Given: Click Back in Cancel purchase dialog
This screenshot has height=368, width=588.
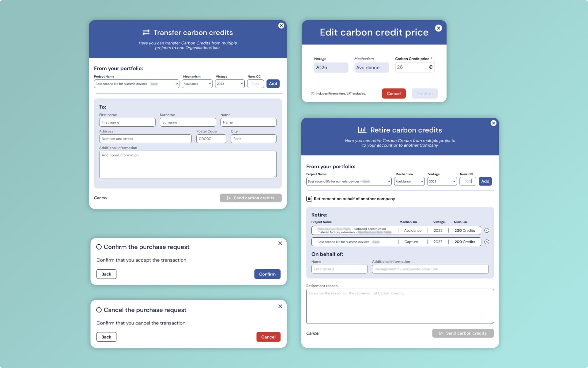Looking at the screenshot, I should coord(106,337).
